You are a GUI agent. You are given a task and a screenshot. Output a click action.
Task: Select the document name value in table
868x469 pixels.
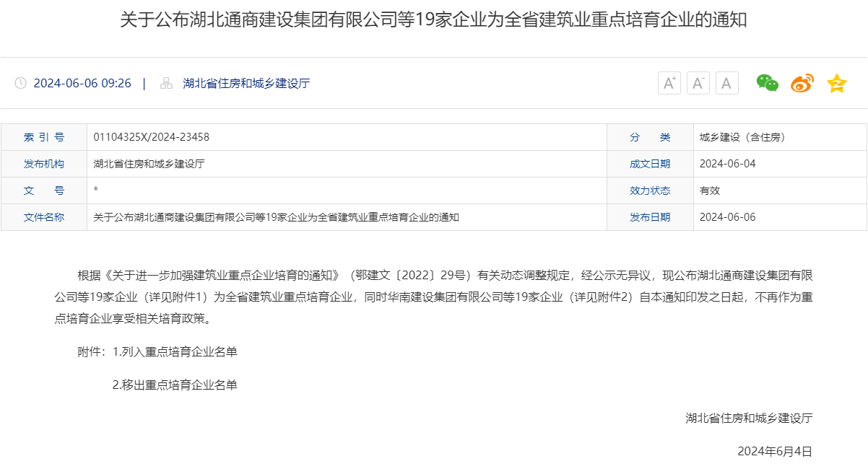(x=277, y=217)
